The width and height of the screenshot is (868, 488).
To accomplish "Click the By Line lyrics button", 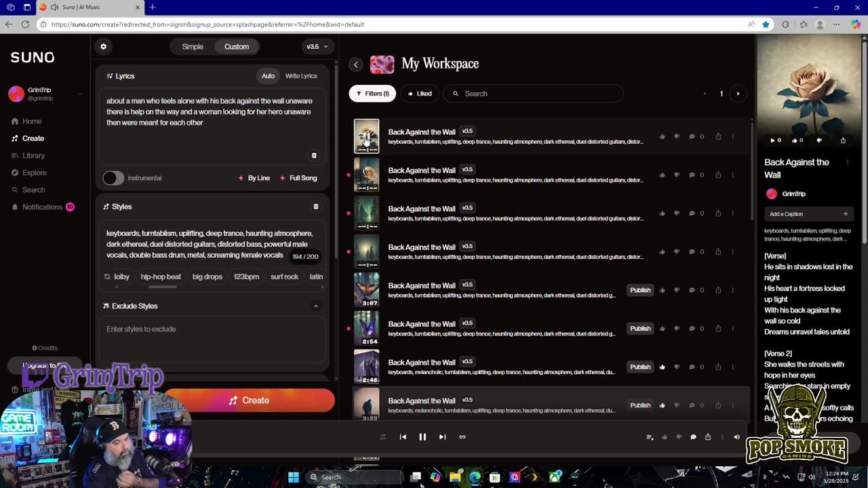I will click(254, 178).
